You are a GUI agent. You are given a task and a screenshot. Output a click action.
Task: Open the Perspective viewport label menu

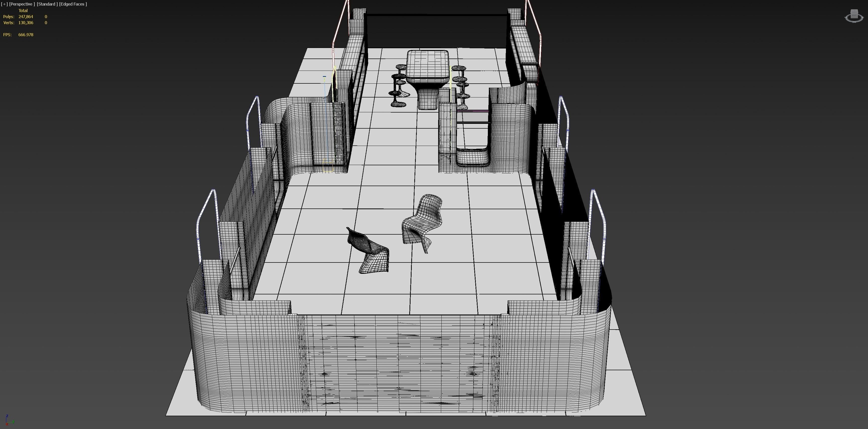22,4
